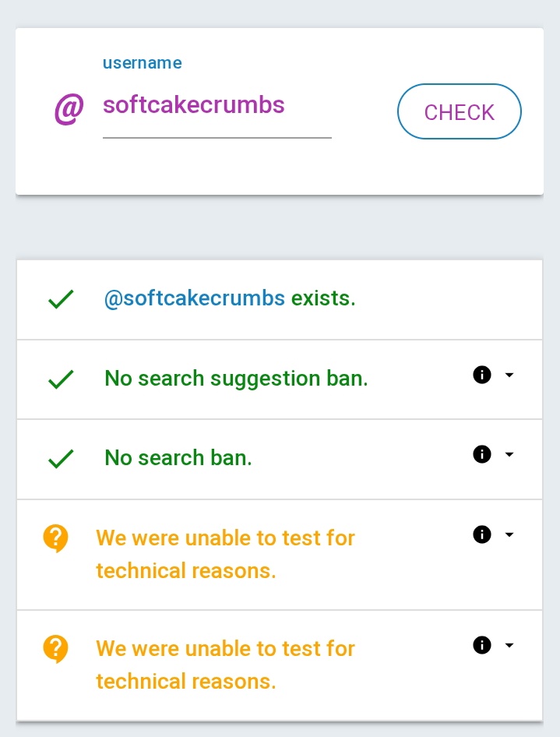Image resolution: width=560 pixels, height=737 pixels.
Task: Open the @softcakecrumbs profile link
Action: point(194,298)
